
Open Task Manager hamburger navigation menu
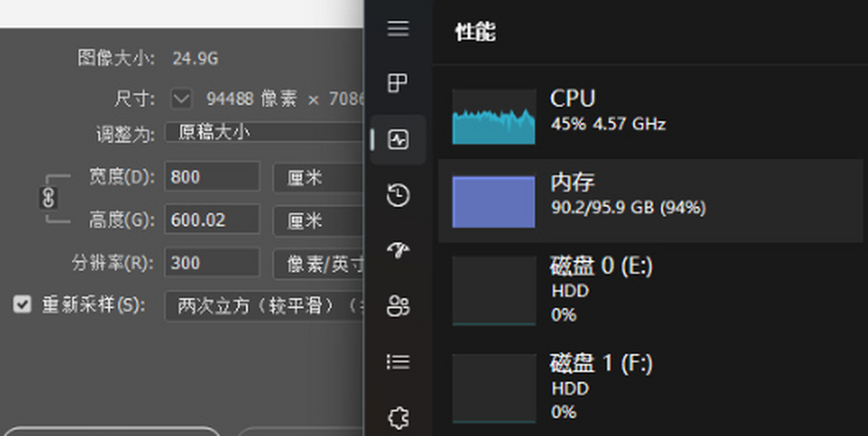click(398, 28)
